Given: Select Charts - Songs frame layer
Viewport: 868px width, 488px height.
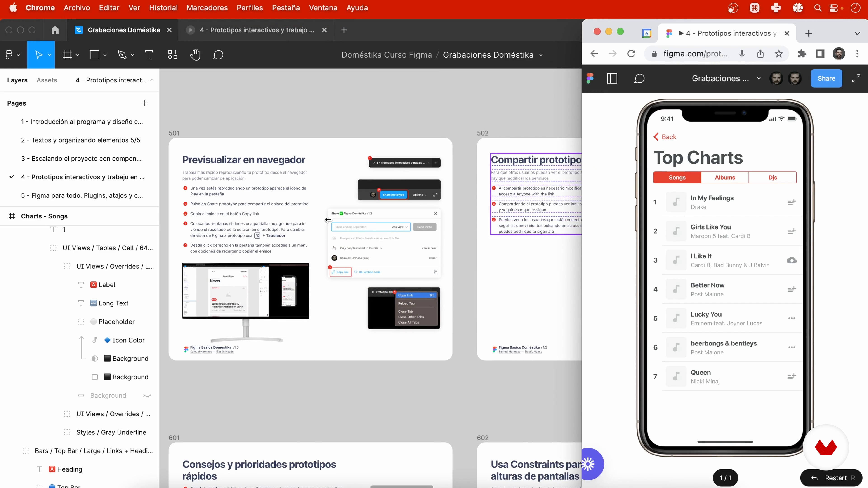Looking at the screenshot, I should (44, 216).
